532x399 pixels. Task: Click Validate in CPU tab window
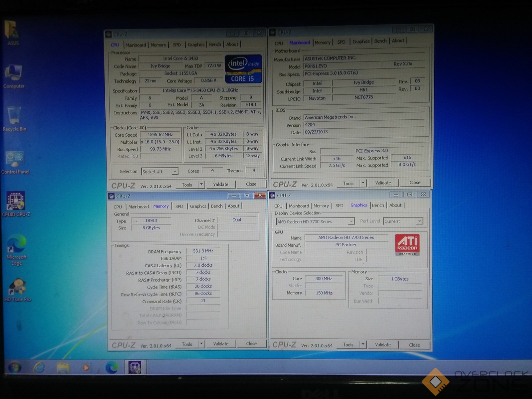pos(221,184)
